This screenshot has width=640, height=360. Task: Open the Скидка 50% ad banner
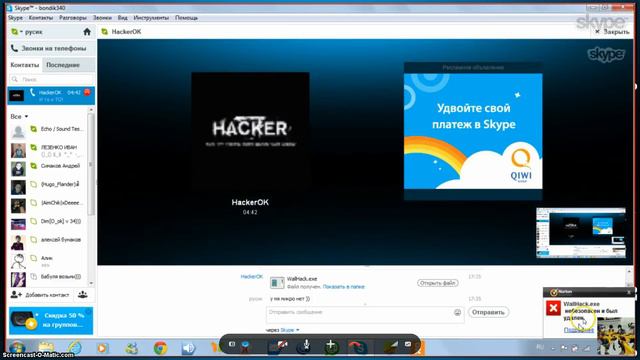[x=51, y=320]
